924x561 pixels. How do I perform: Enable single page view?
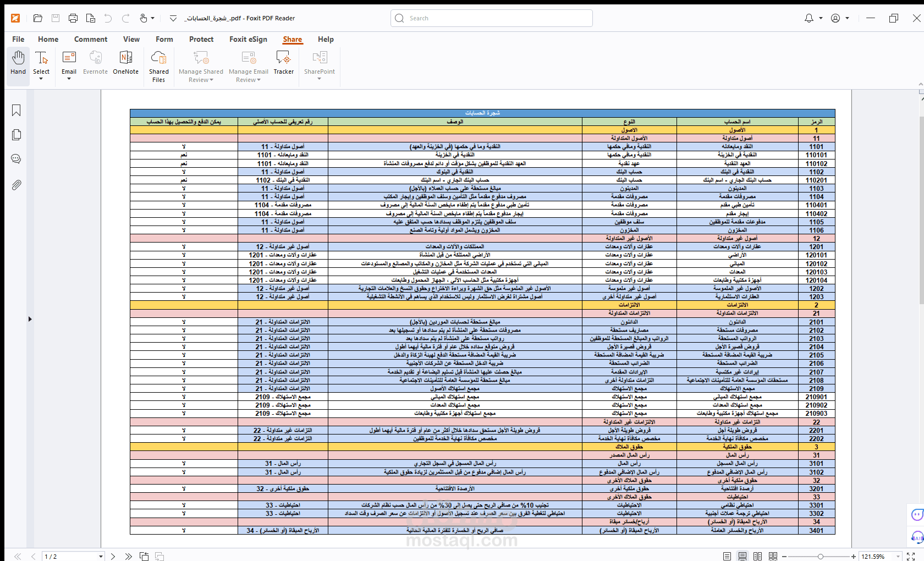click(727, 557)
